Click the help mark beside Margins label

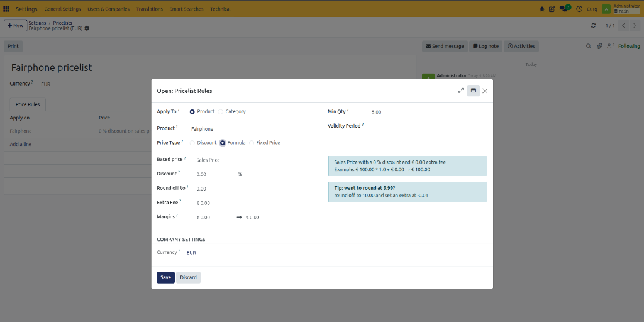click(177, 214)
